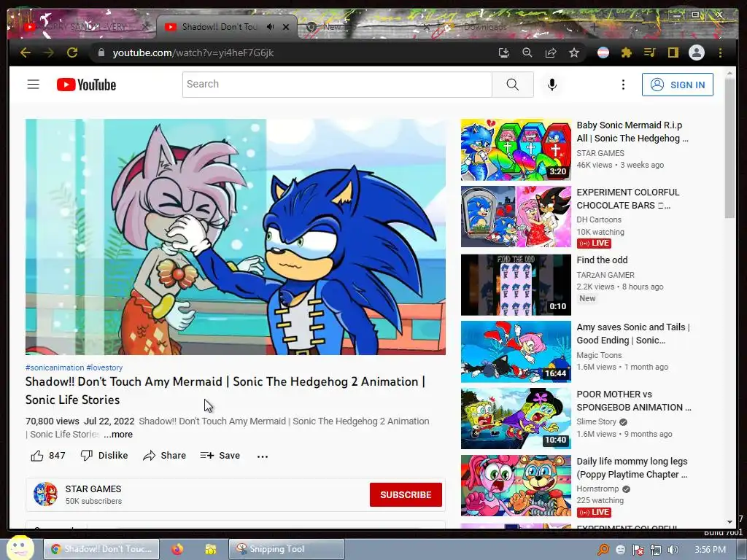747x560 pixels.
Task: Go back with the browser back arrow
Action: (x=26, y=52)
